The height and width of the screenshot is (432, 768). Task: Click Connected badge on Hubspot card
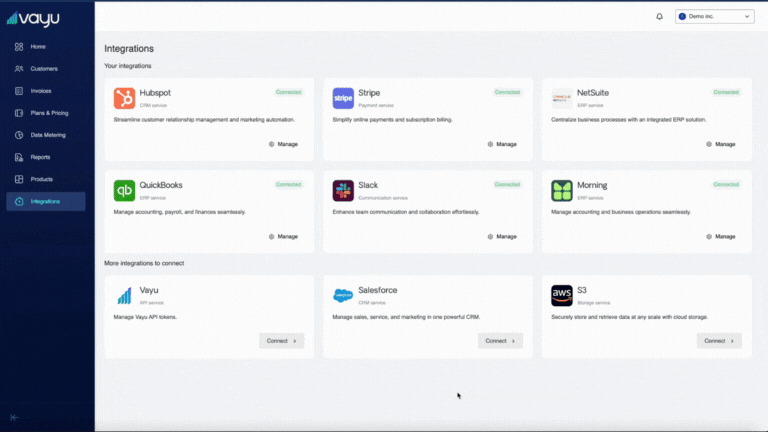tap(288, 92)
